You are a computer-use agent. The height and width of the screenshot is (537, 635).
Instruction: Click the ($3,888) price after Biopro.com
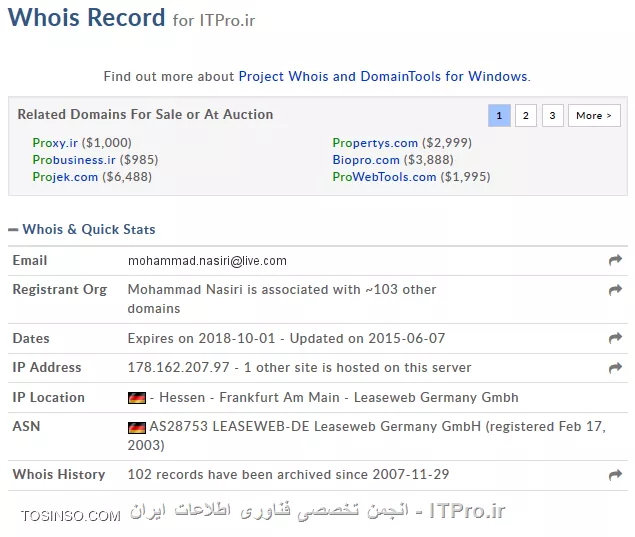pyautogui.click(x=428, y=160)
